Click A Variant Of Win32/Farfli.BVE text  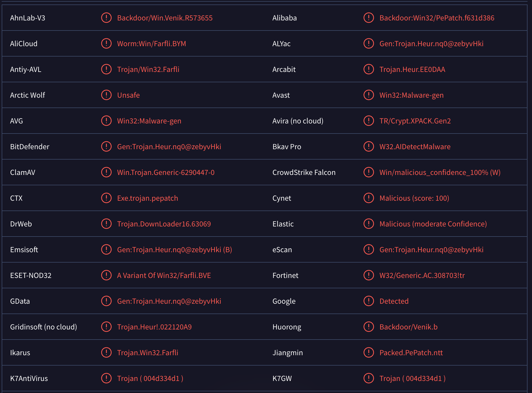(x=164, y=275)
